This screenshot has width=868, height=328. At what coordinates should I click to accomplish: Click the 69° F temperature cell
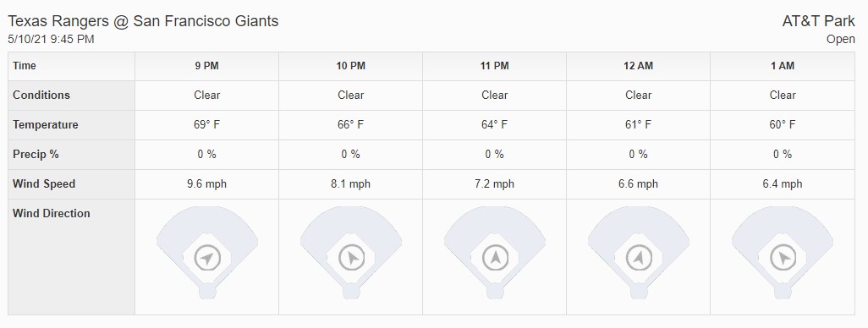point(207,124)
